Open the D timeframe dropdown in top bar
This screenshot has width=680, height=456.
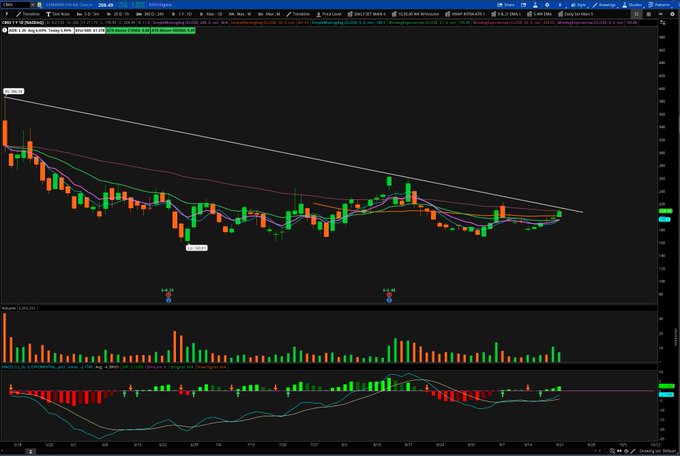pyautogui.click(x=559, y=5)
